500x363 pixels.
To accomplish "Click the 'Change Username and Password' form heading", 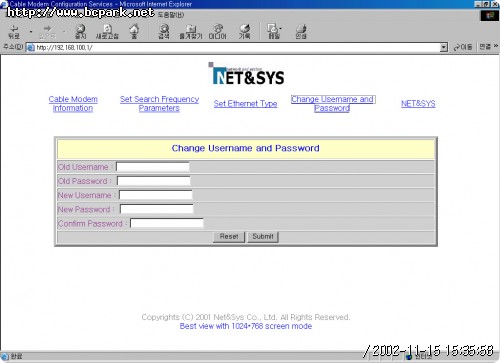I will (246, 148).
